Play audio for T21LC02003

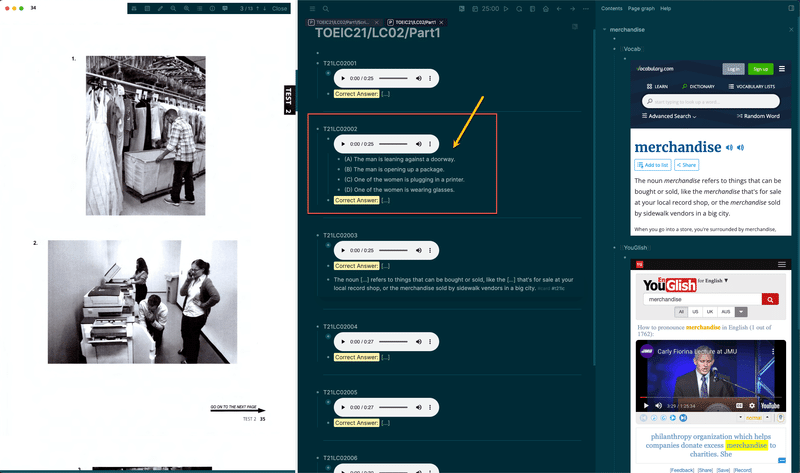click(x=343, y=251)
